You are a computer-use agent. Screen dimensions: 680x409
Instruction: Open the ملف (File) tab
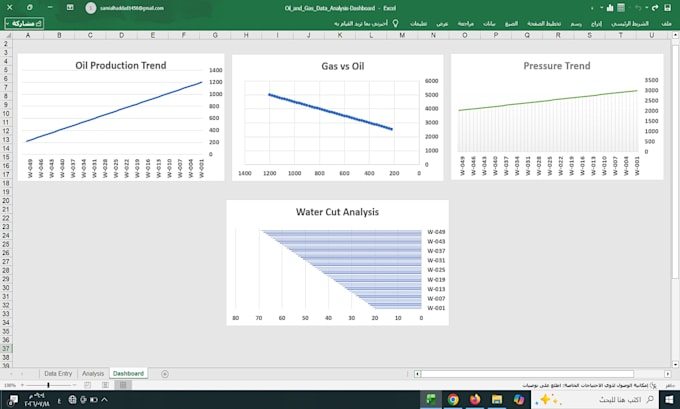(x=666, y=23)
